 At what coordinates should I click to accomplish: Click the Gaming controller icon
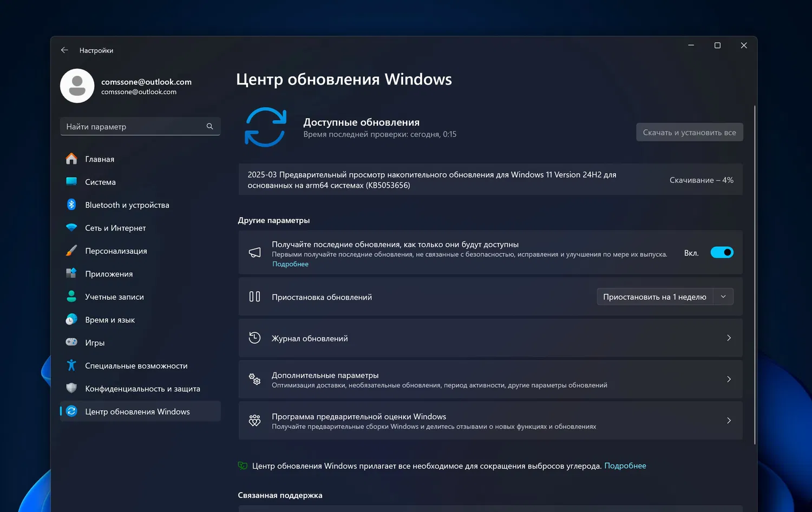coord(71,342)
